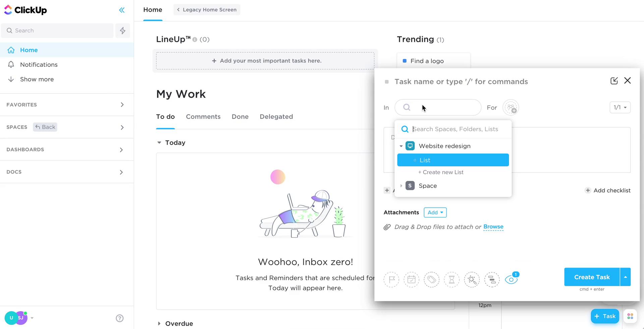
Task: Click + Create new List
Action: [x=441, y=172]
